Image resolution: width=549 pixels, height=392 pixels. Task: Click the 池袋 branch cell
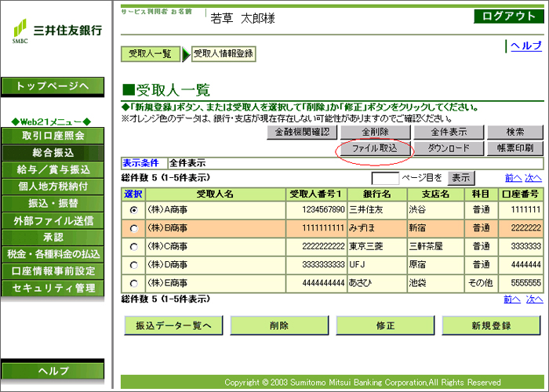pyautogui.click(x=435, y=283)
